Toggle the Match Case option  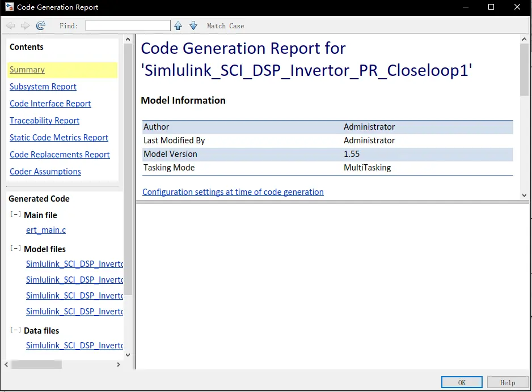click(225, 26)
